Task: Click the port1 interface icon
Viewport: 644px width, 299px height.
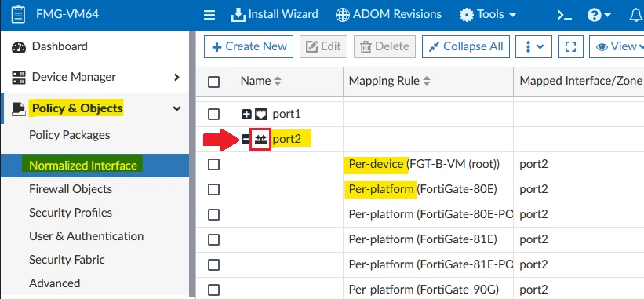Action: (260, 114)
